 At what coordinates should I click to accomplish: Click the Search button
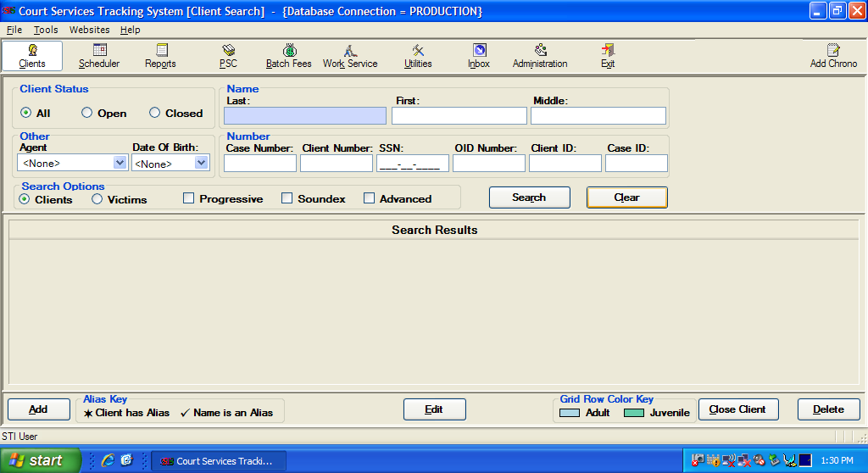529,198
